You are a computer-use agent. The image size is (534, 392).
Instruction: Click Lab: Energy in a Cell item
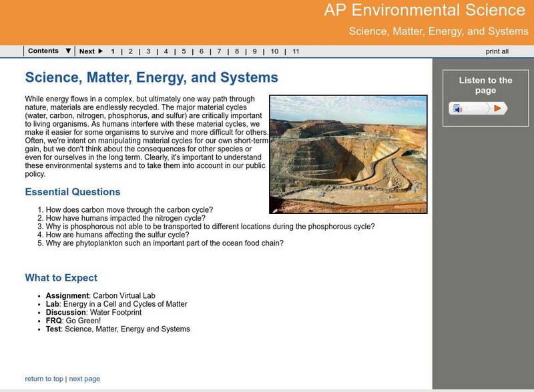click(x=116, y=304)
